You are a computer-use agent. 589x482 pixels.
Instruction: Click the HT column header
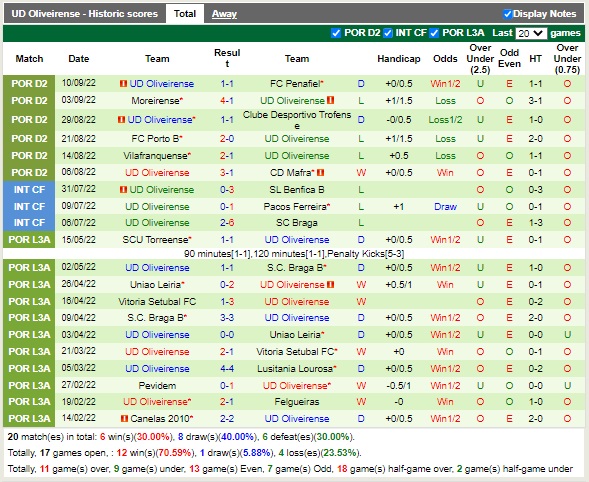tap(535, 59)
